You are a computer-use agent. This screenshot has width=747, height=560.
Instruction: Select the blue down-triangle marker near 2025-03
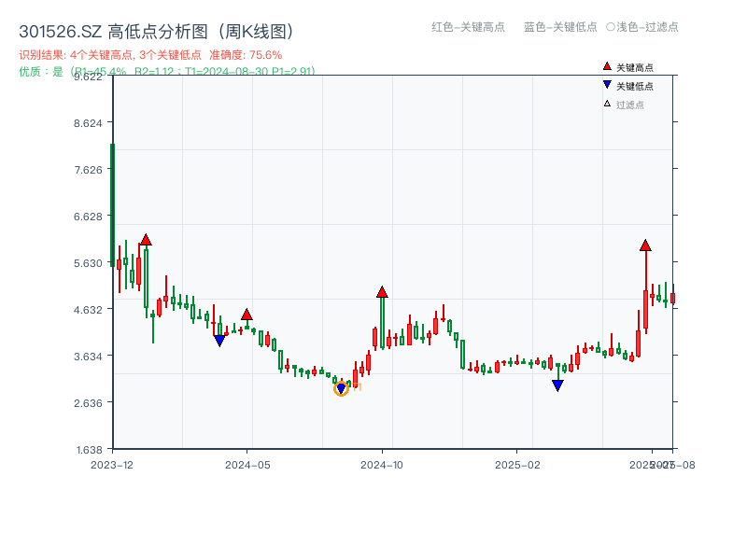point(557,385)
